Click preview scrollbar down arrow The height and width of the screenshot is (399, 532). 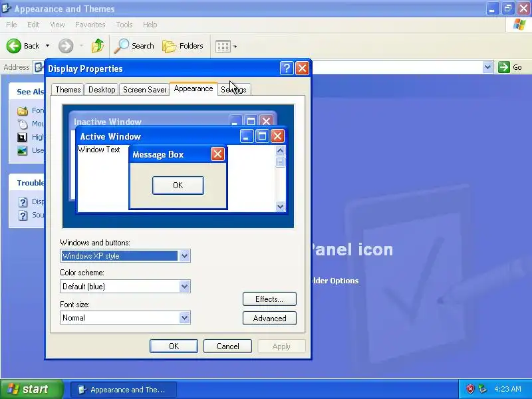point(280,206)
